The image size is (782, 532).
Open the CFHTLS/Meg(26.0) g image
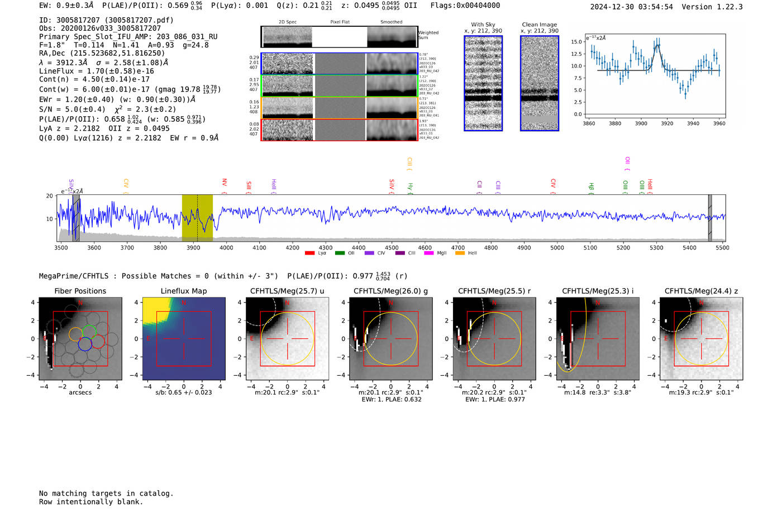point(391,339)
